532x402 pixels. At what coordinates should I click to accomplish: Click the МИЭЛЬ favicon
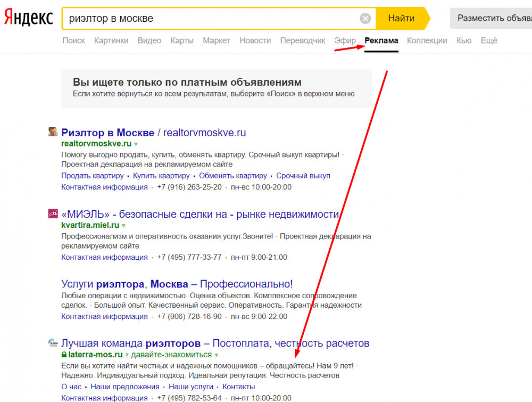click(53, 214)
